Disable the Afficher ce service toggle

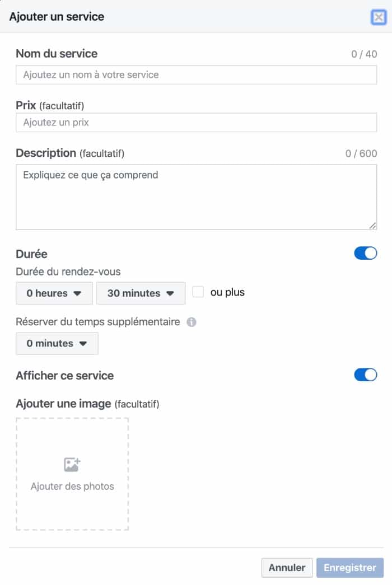point(366,375)
